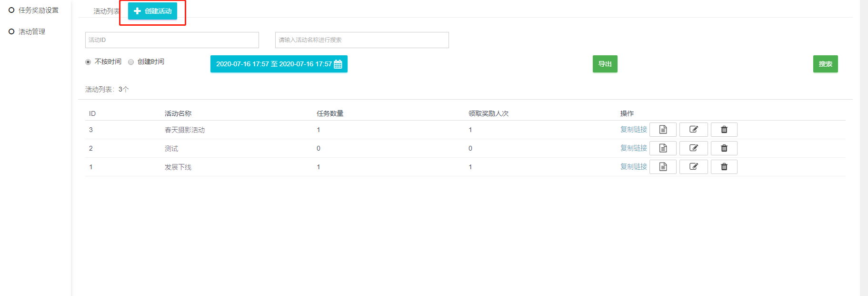
Task: Click the 活动名称 column header
Action: (178, 113)
